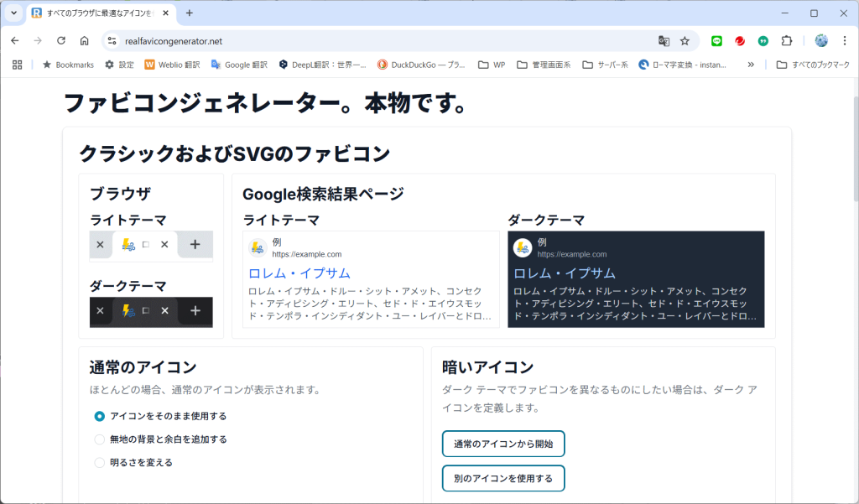Open the red extension icon
This screenshot has height=504, width=859.
[740, 41]
